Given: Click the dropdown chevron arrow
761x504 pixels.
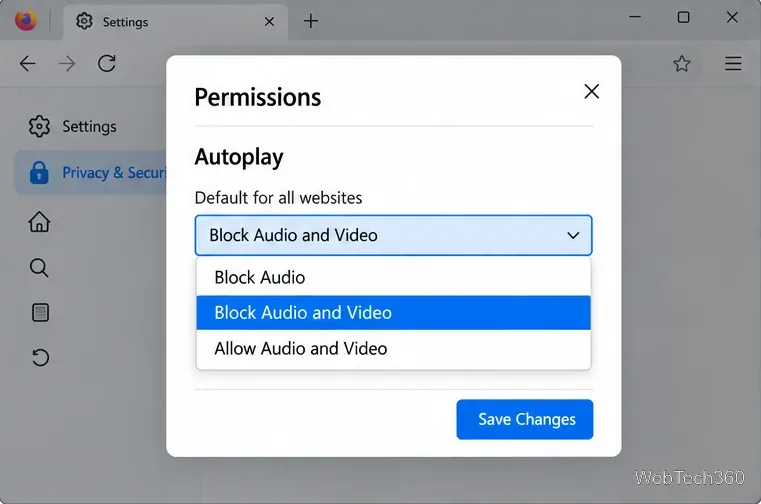Looking at the screenshot, I should [x=573, y=236].
